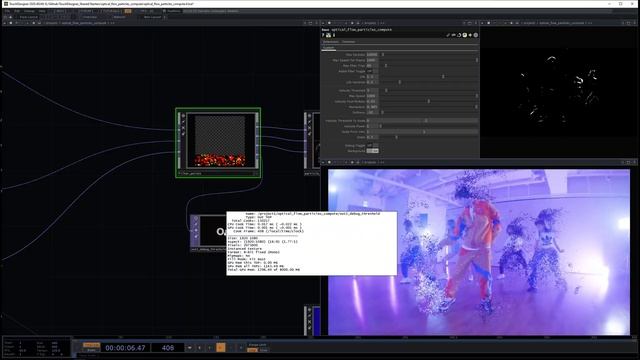
Task: Click the bypass X flag on particles node
Action: tap(183, 128)
